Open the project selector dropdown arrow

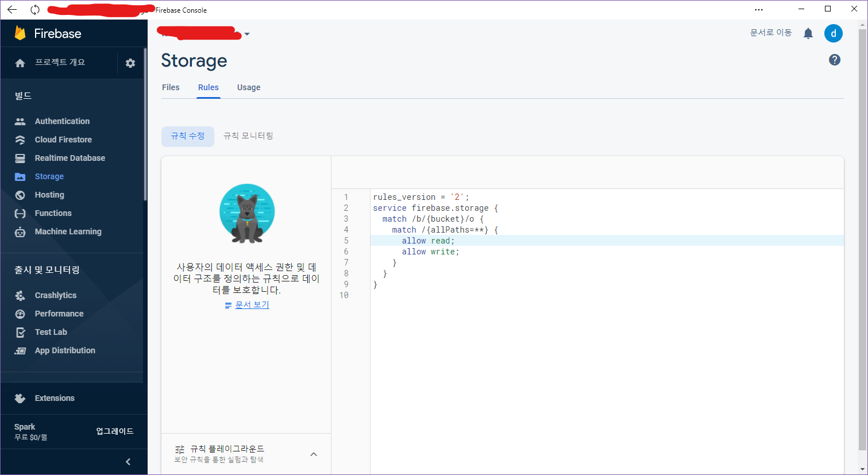(247, 34)
